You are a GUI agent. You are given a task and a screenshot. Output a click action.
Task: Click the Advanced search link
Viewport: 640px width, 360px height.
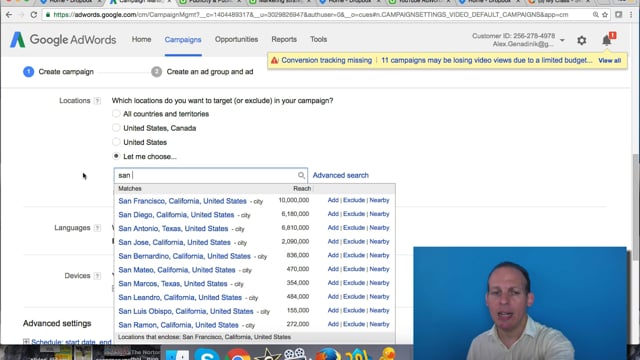340,176
